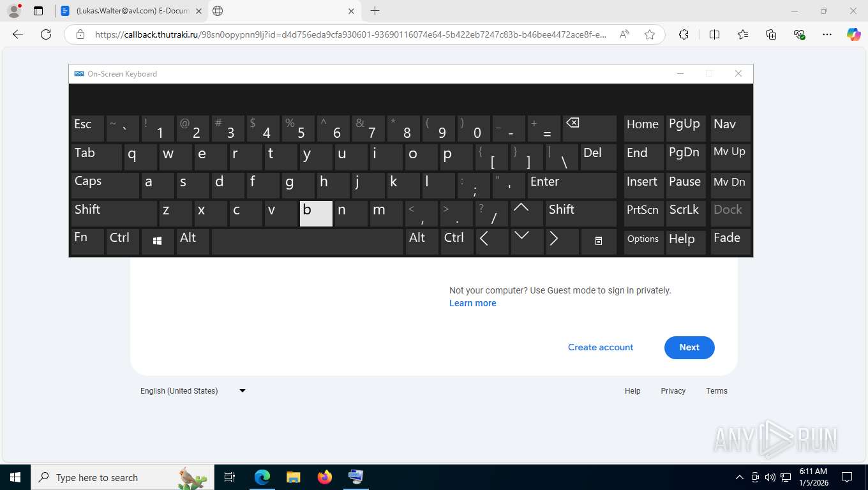Click the down arrow key
Image resolution: width=868 pixels, height=490 pixels.
click(527, 241)
